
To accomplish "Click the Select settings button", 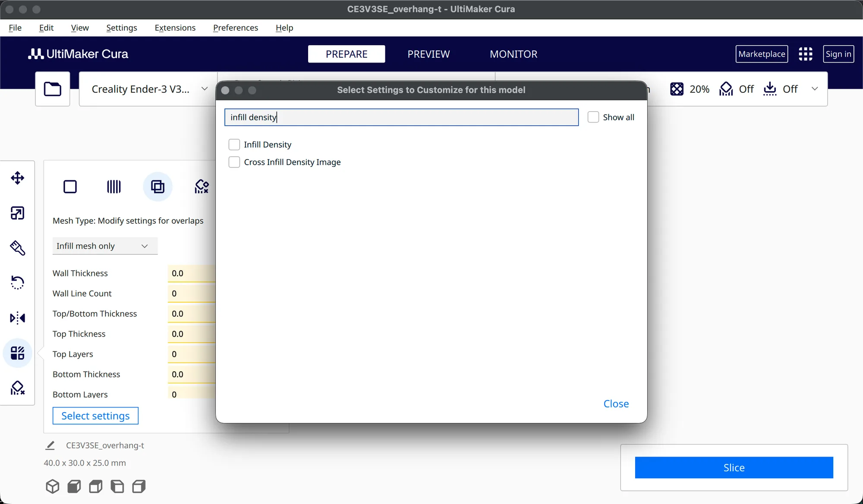I will point(95,416).
